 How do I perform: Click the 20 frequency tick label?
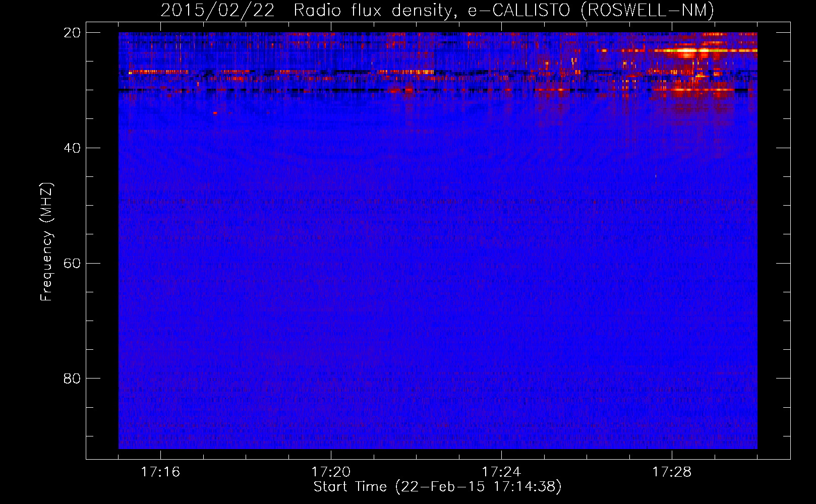[72, 33]
